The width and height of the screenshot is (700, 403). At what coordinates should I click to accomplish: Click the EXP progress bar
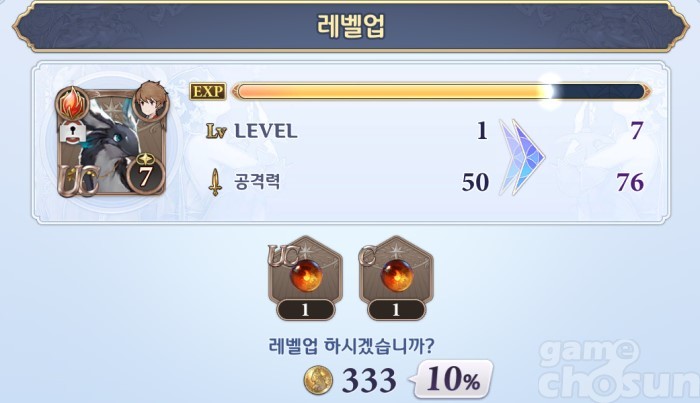point(441,91)
